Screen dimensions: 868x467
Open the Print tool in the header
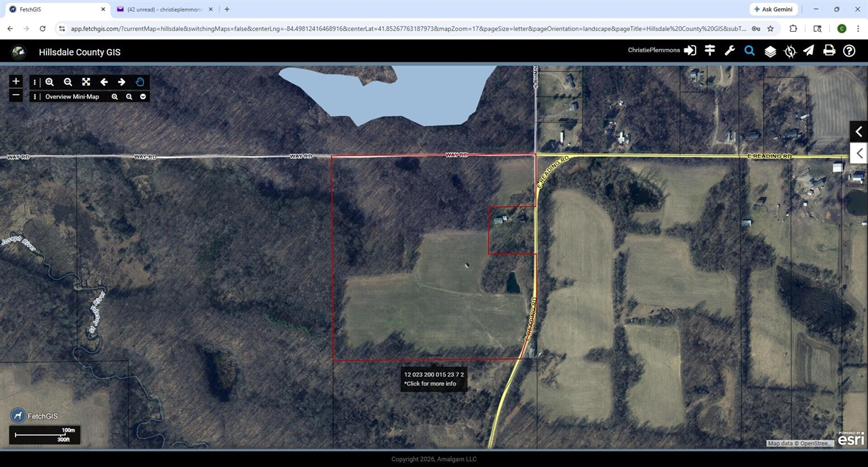829,51
